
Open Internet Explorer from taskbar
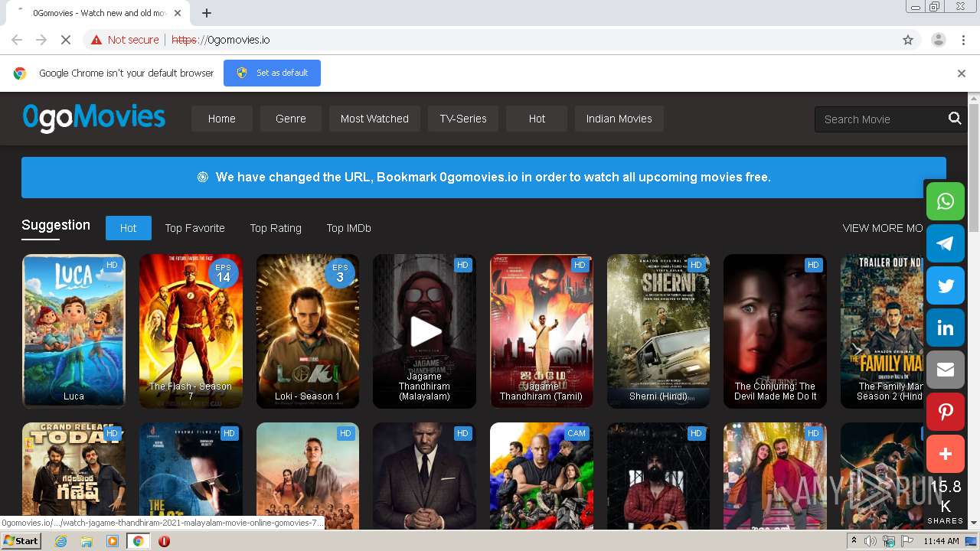(61, 541)
